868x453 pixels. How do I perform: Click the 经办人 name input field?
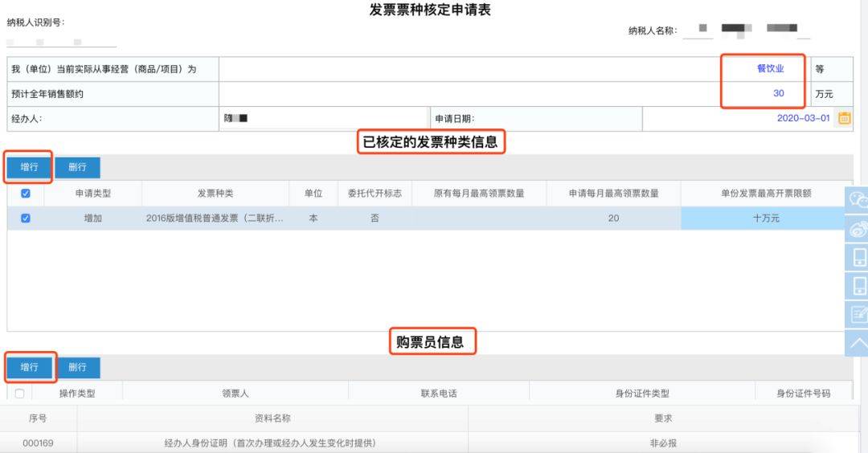point(325,118)
